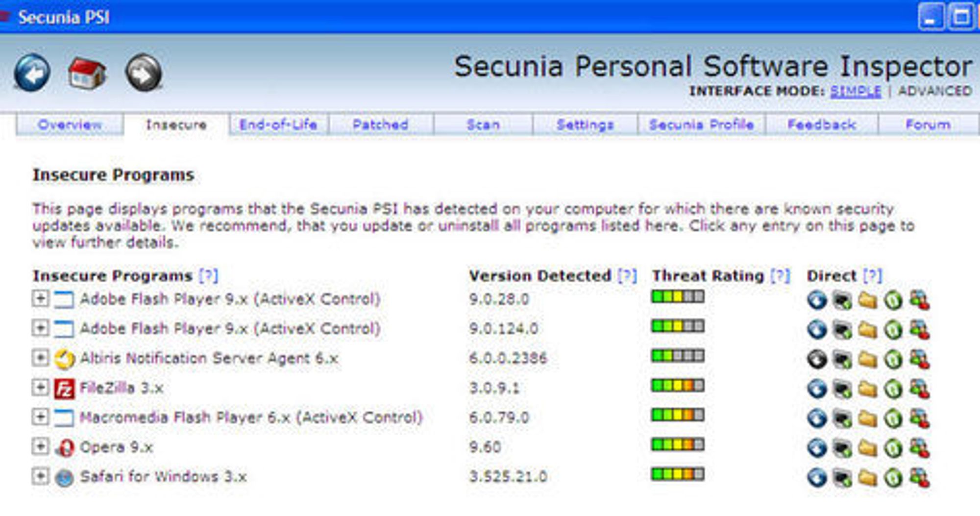Switch to the Overview tab
The height and width of the screenshot is (516, 980).
point(70,124)
